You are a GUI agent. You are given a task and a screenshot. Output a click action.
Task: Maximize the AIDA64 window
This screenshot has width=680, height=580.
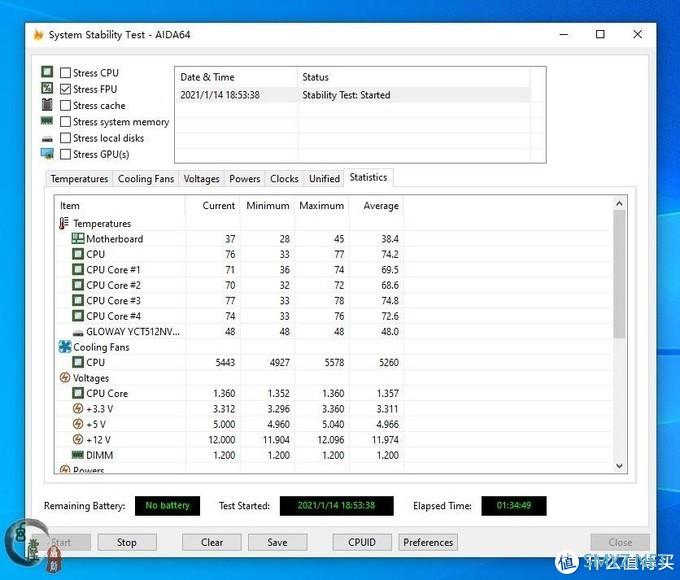[600, 34]
